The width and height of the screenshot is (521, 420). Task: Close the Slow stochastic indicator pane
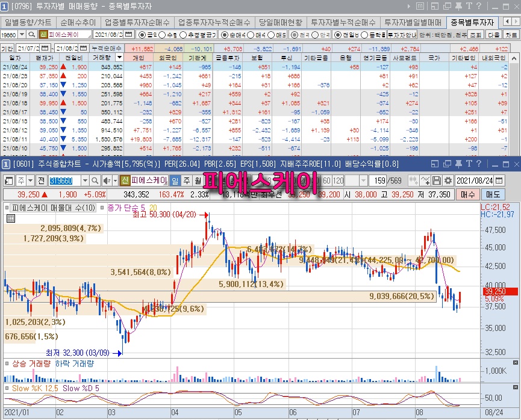(x=516, y=387)
